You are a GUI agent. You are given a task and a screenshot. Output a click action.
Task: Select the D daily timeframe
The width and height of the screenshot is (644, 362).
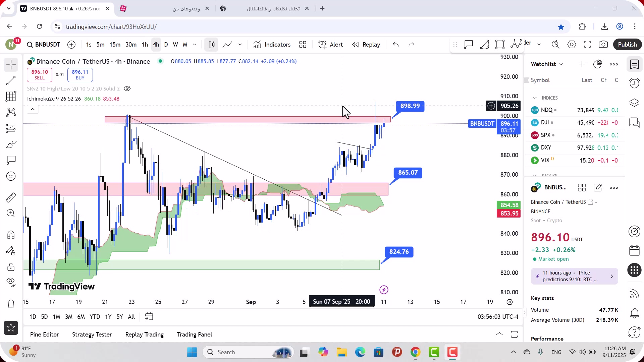tap(166, 45)
